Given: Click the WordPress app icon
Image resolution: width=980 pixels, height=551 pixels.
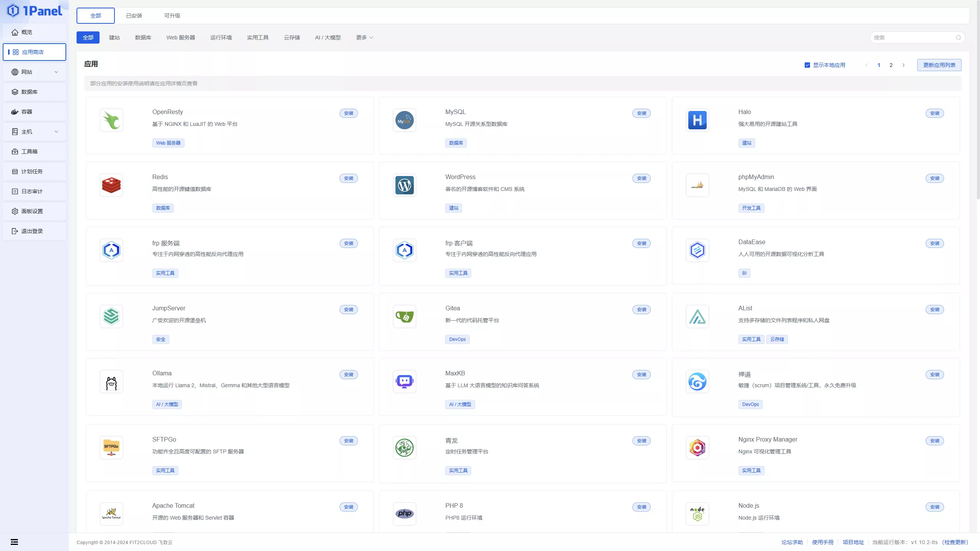Looking at the screenshot, I should tap(404, 185).
